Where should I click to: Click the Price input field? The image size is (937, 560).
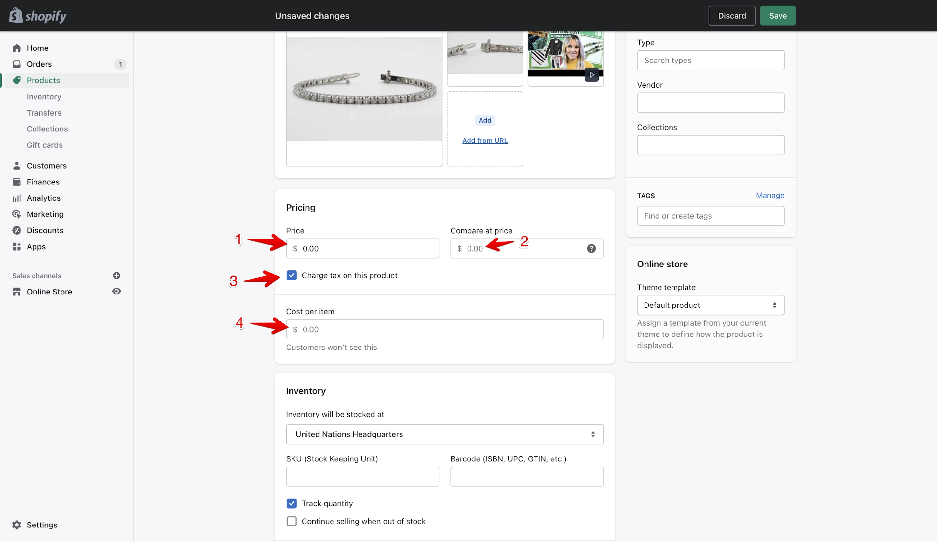point(362,249)
